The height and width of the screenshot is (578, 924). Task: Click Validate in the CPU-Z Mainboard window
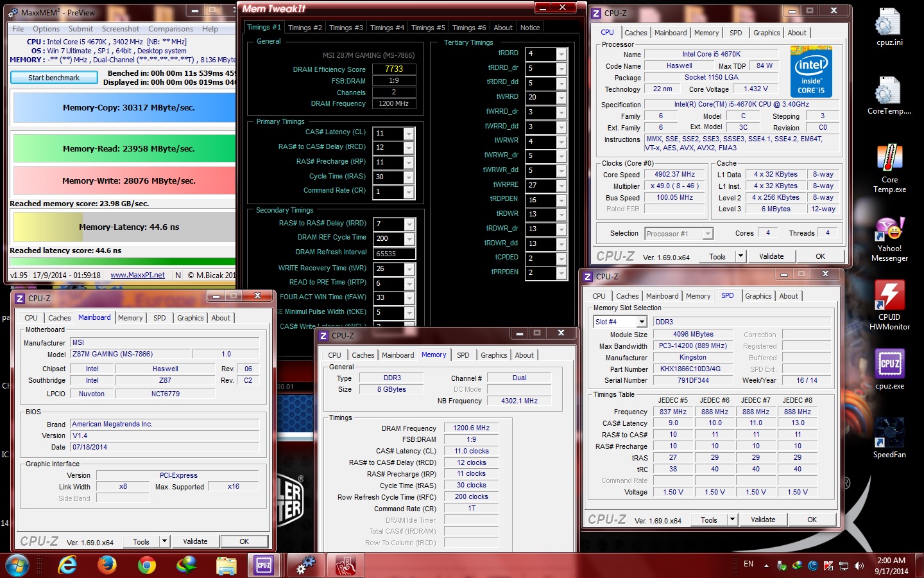tap(195, 541)
